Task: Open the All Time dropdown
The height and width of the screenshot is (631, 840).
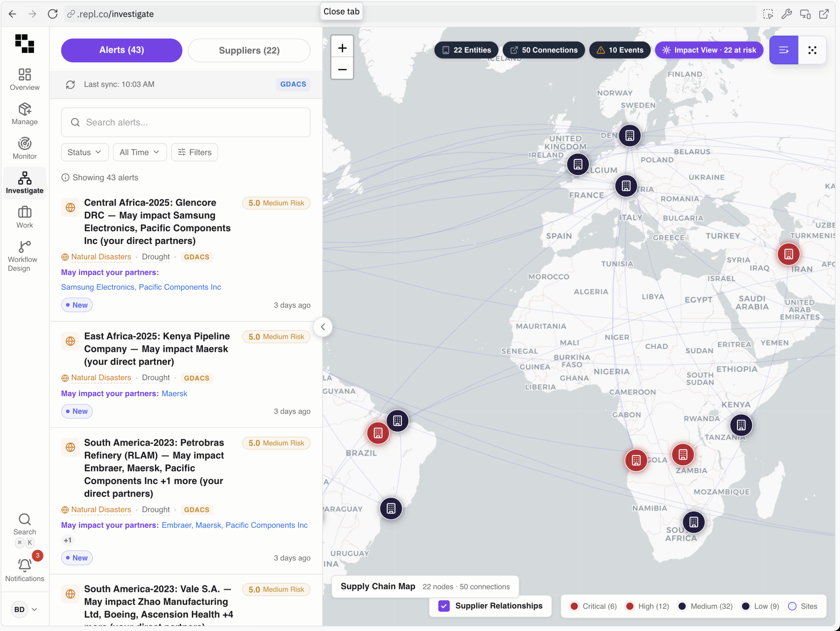Action: pos(139,152)
